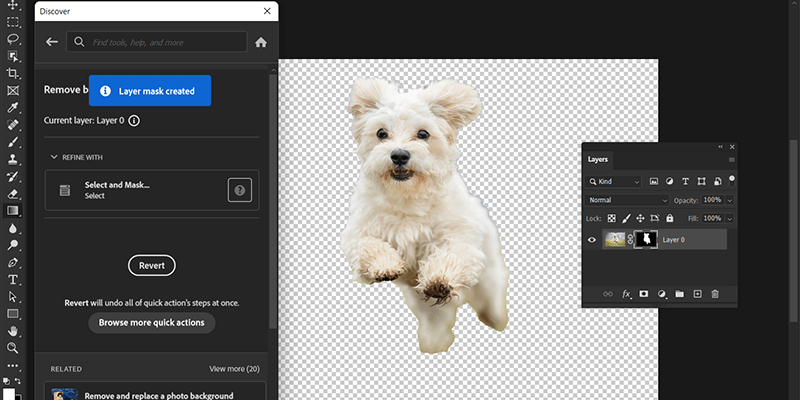The image size is (800, 400).
Task: Unlink the Layer 0 mask chain icon
Action: (630, 239)
